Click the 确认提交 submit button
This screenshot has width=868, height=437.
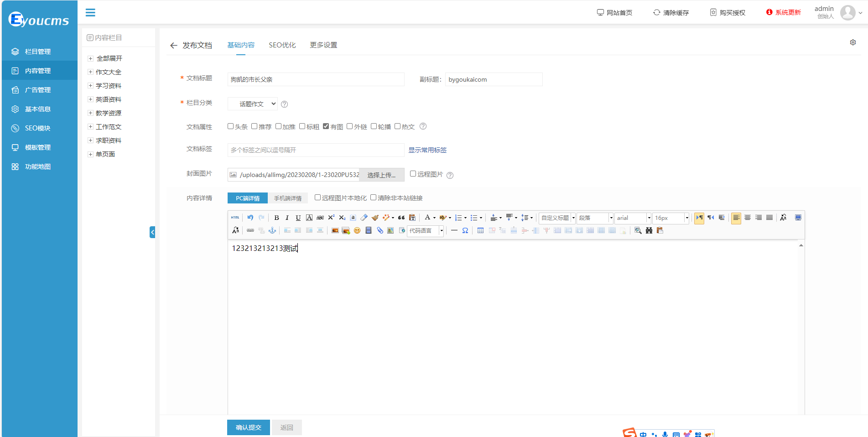pos(249,427)
